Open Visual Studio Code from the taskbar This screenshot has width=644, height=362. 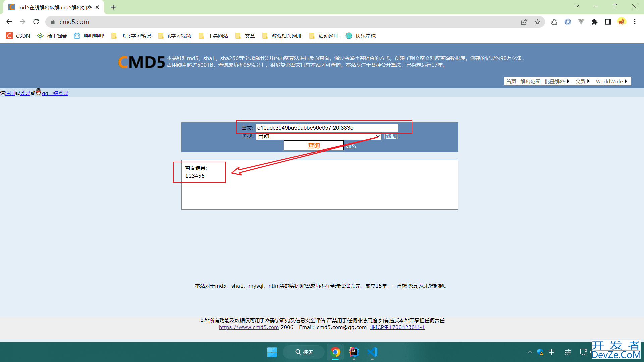(x=372, y=352)
